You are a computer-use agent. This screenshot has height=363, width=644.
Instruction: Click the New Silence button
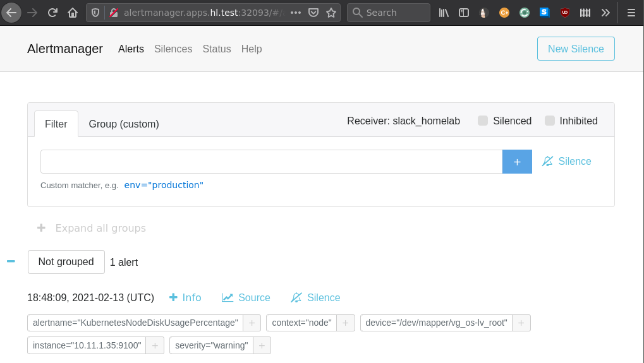(x=576, y=49)
